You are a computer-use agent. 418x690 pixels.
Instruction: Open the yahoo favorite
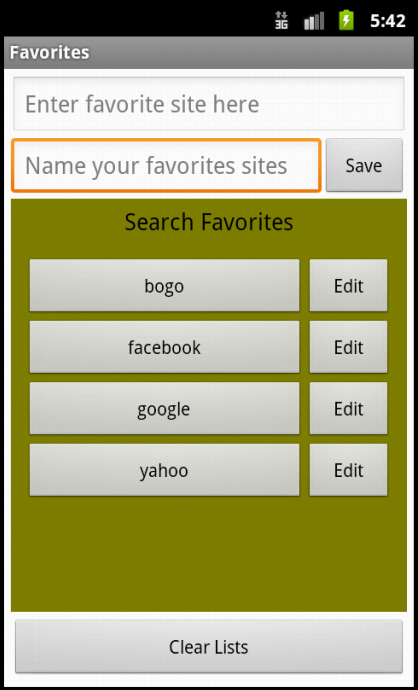click(164, 470)
